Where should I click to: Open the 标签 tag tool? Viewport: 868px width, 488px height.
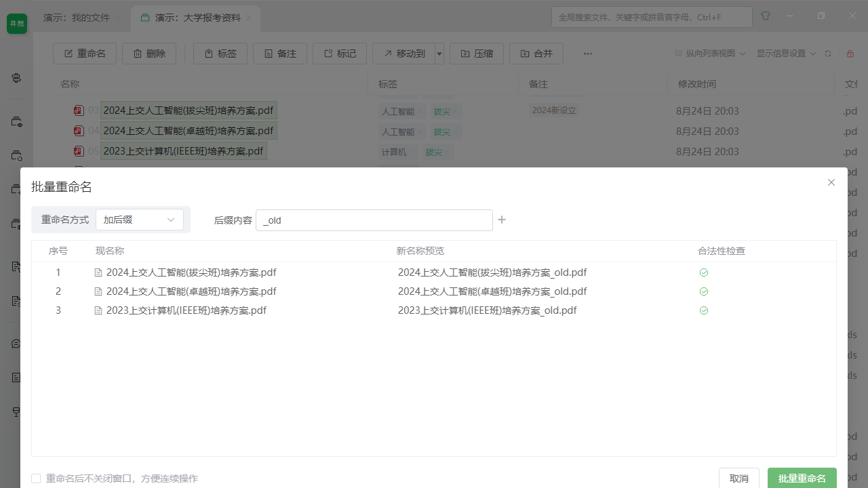pos(220,54)
